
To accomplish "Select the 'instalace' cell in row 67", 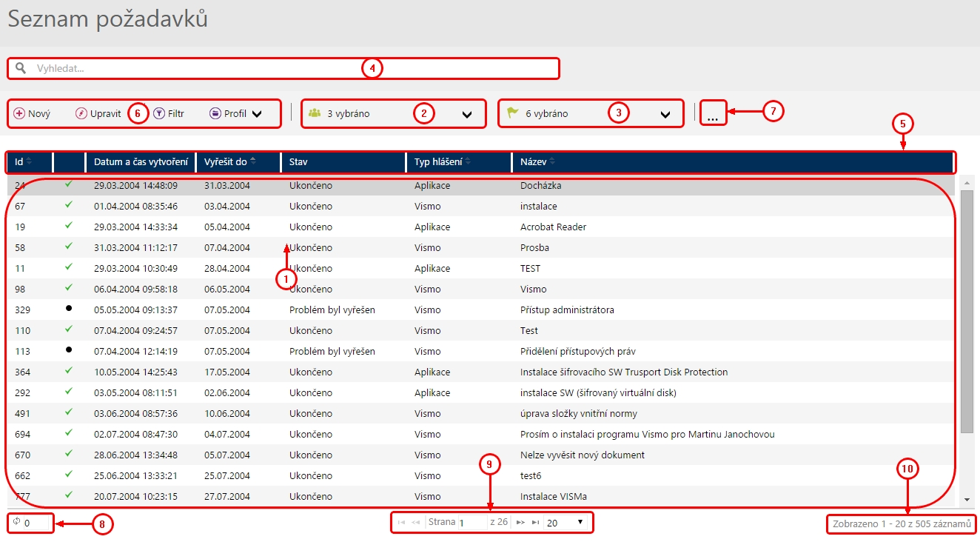I will (x=539, y=206).
